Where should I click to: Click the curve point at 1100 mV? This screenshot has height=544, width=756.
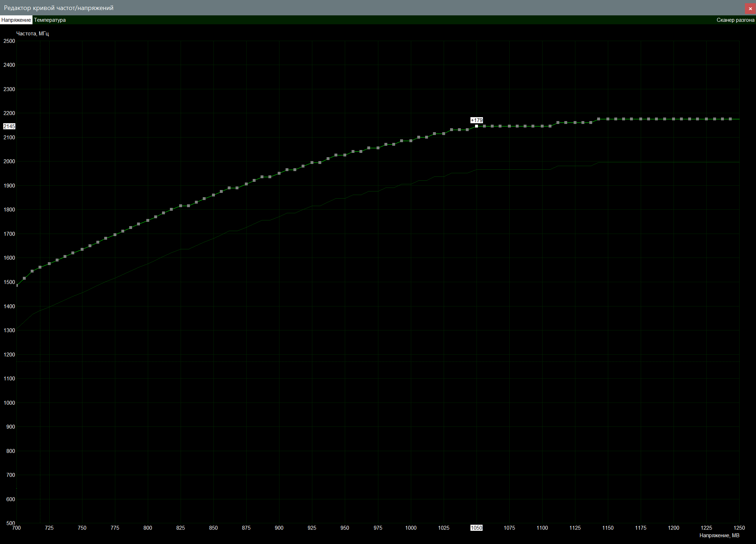coord(542,126)
